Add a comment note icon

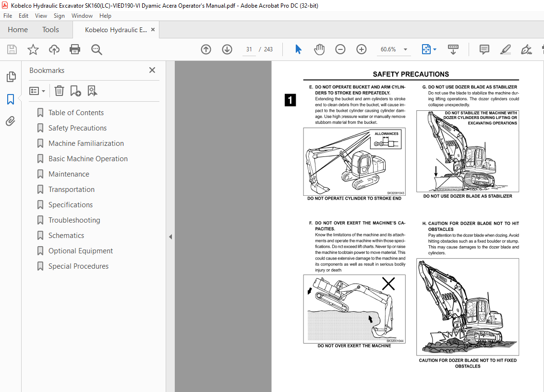click(x=484, y=49)
